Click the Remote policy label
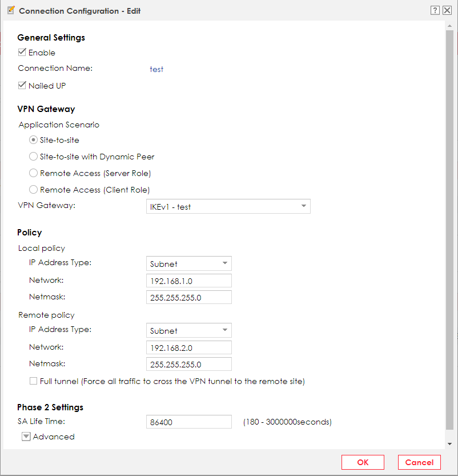 tap(46, 315)
